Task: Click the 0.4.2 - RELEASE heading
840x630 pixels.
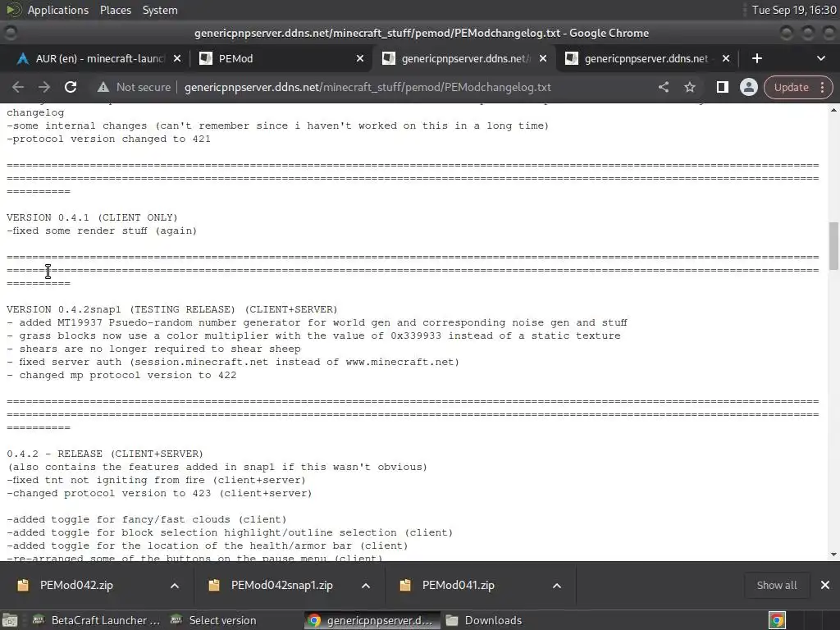Action: click(105, 454)
